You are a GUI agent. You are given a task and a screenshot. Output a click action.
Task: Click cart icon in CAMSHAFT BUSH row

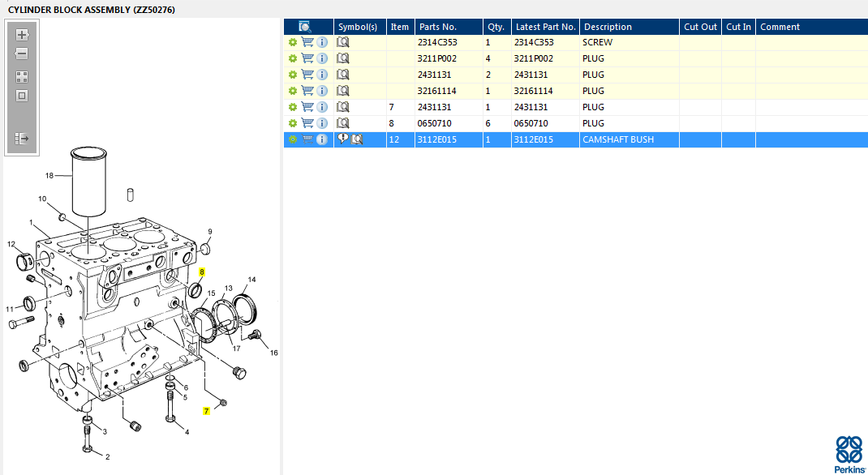307,139
